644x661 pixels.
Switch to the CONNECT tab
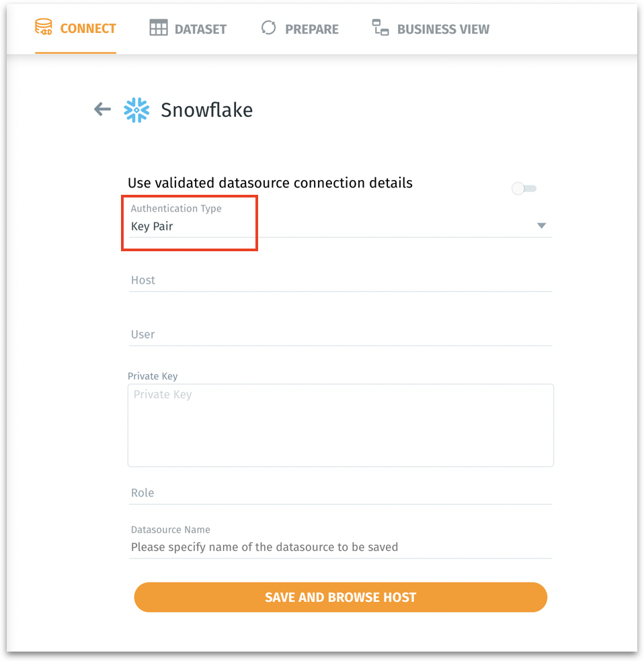tap(87, 29)
